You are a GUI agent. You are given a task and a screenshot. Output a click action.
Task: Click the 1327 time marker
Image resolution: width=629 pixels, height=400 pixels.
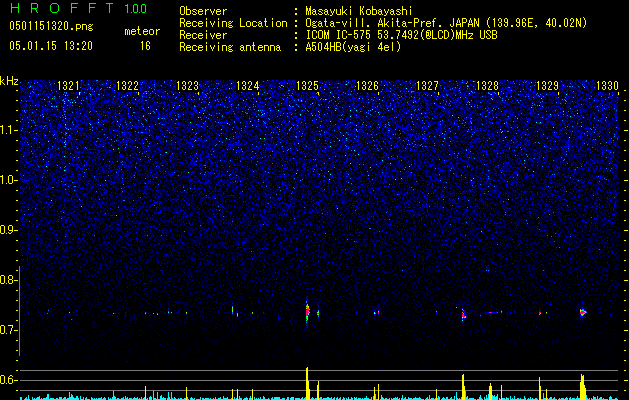[x=427, y=85]
